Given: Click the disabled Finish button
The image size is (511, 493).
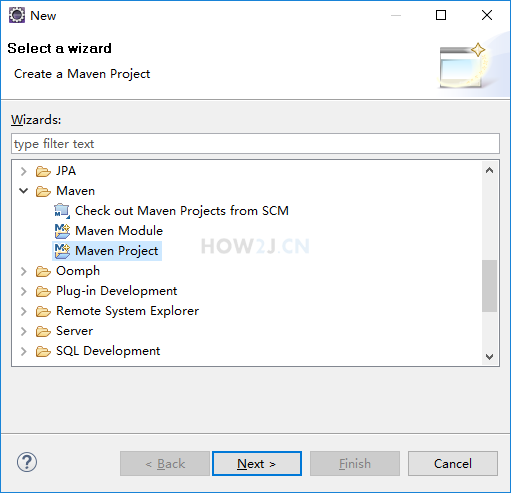Looking at the screenshot, I should click(355, 464).
